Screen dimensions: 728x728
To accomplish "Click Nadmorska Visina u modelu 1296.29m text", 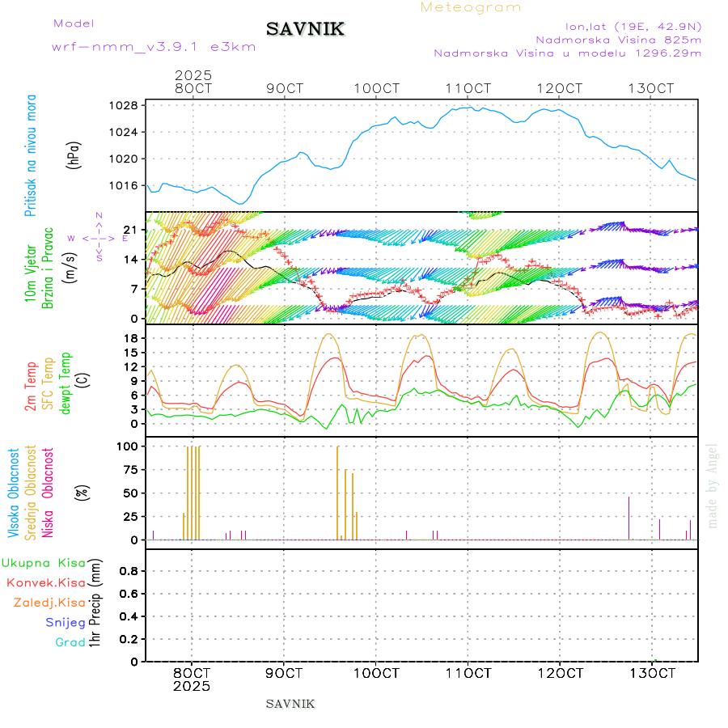I will 567,53.
